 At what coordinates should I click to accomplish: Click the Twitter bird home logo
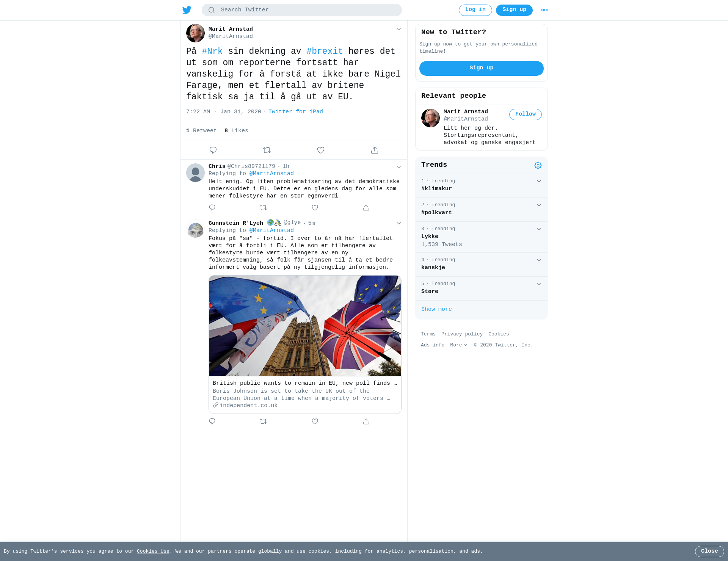point(187,10)
